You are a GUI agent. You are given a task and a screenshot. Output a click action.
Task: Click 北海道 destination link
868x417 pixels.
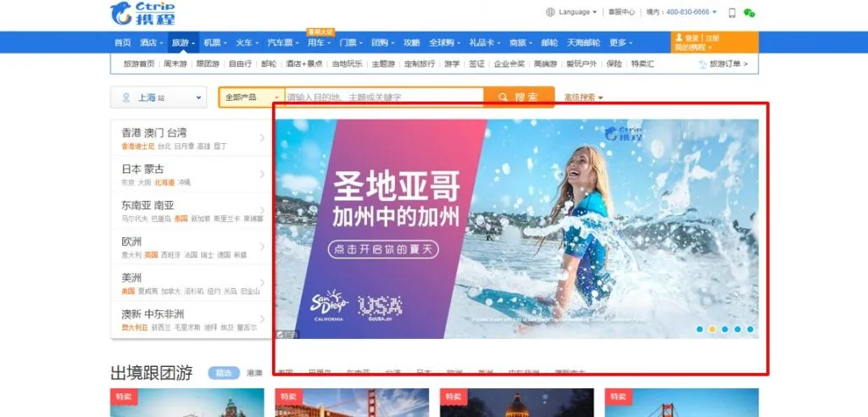(164, 182)
